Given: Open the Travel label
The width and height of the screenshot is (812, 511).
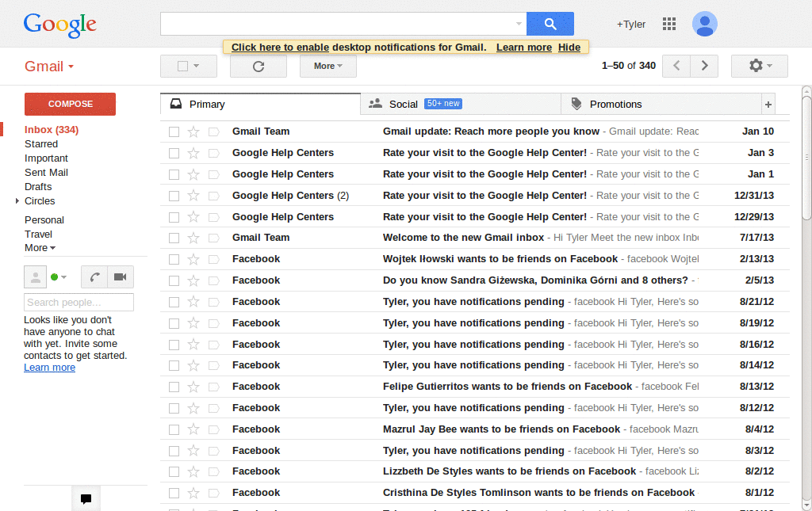Looking at the screenshot, I should pos(38,235).
